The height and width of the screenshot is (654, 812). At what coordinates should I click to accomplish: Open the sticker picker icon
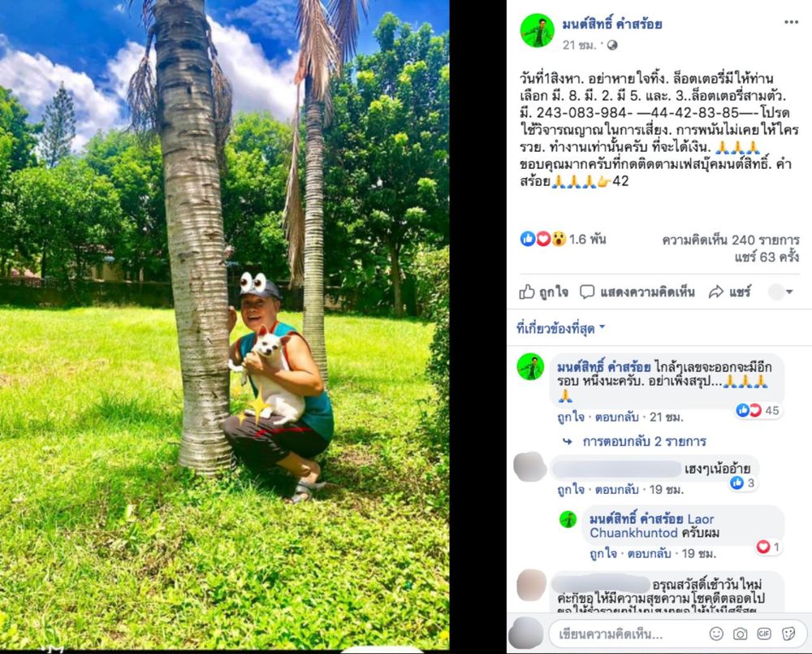pos(788,634)
